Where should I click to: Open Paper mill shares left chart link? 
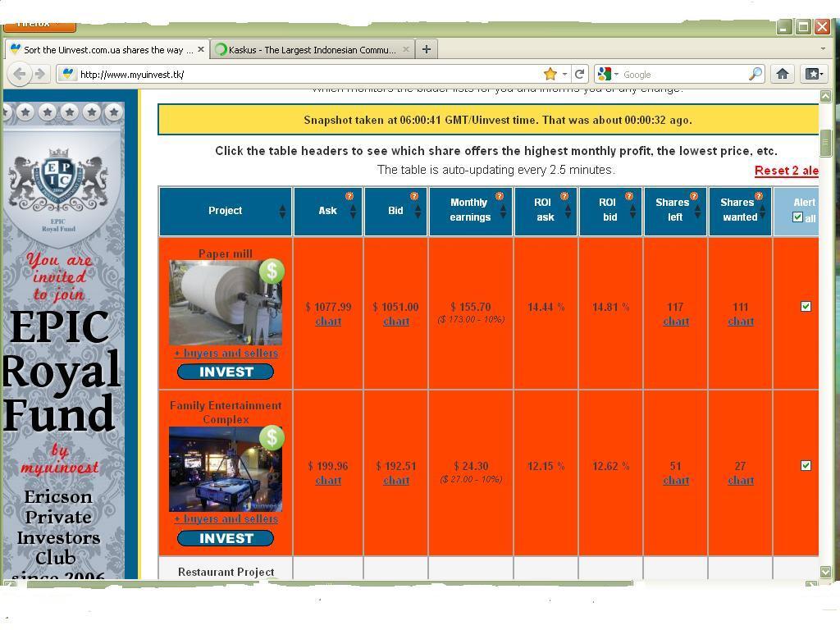click(676, 321)
